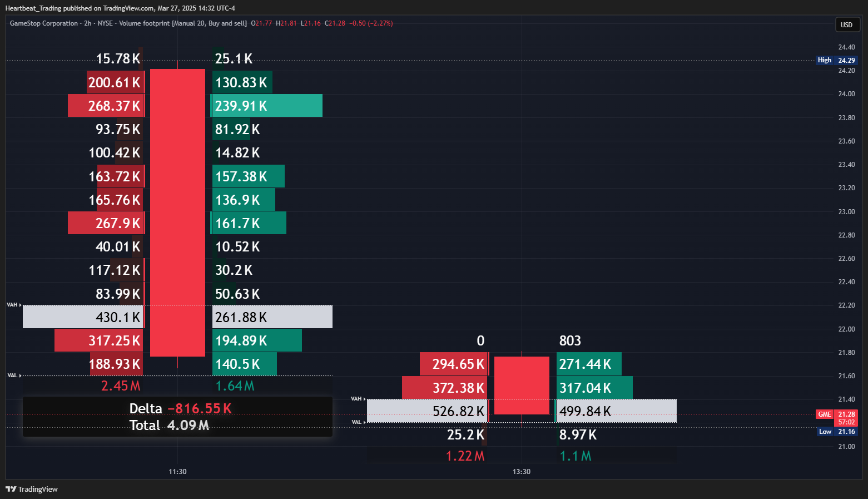
Task: Click the 100.42 K sell cell
Action: coord(115,152)
